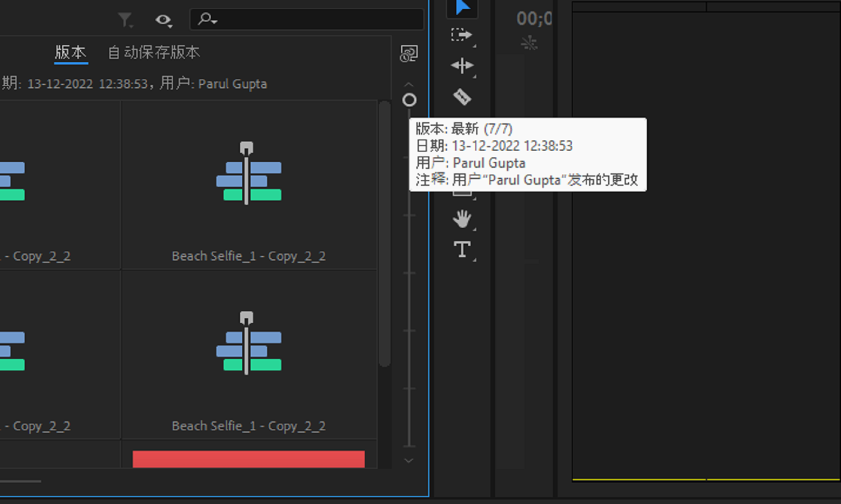Step to newer version with up chevron

[x=409, y=84]
